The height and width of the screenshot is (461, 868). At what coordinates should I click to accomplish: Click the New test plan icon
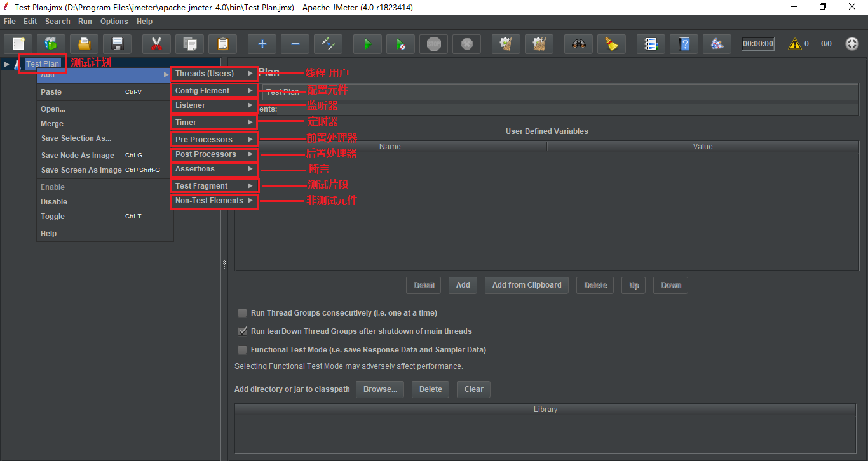coord(18,44)
